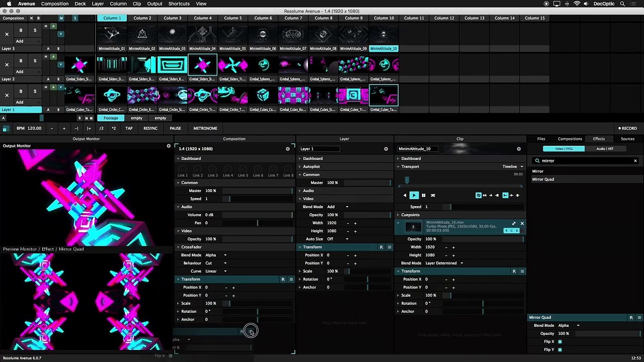Click the TAP tempo button

[129, 128]
